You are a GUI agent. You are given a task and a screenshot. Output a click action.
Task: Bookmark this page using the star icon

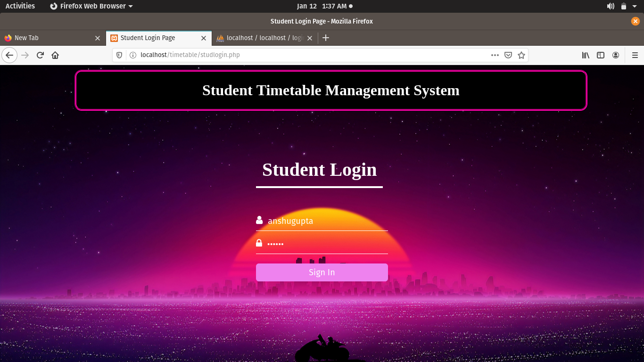[521, 55]
